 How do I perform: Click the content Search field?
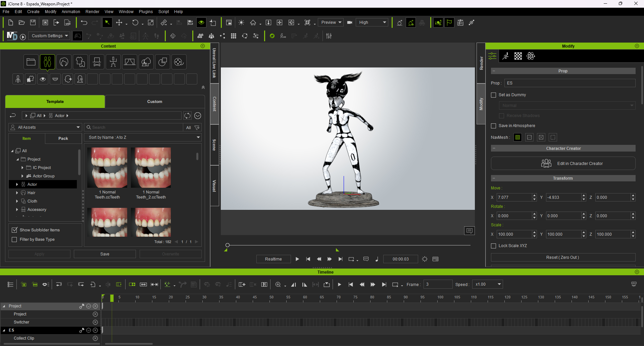pyautogui.click(x=134, y=127)
